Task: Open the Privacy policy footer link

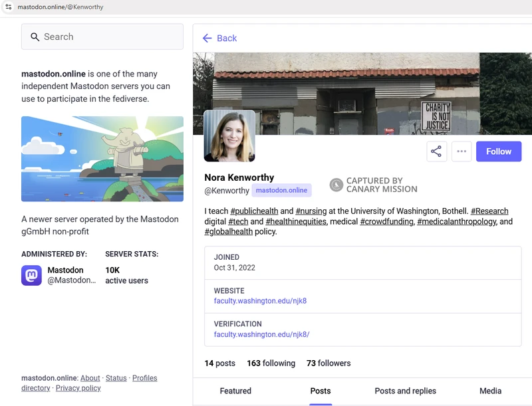Action: pyautogui.click(x=78, y=388)
